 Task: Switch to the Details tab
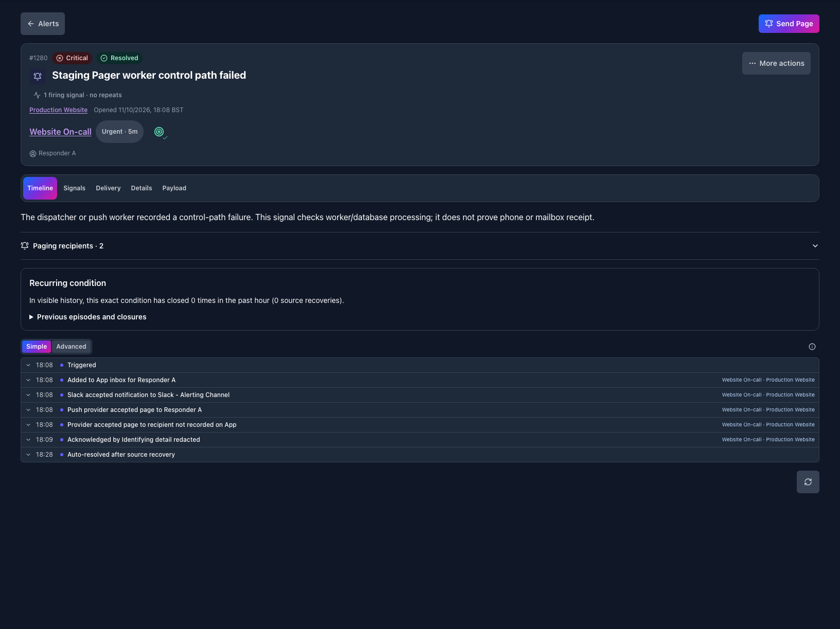(x=142, y=188)
